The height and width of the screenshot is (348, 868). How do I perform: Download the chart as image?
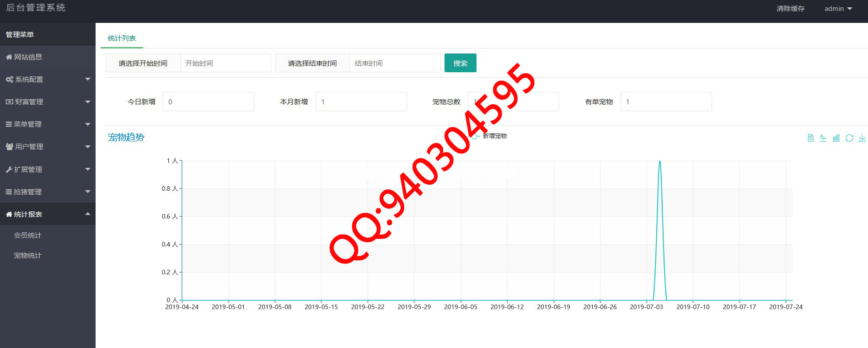click(x=862, y=138)
